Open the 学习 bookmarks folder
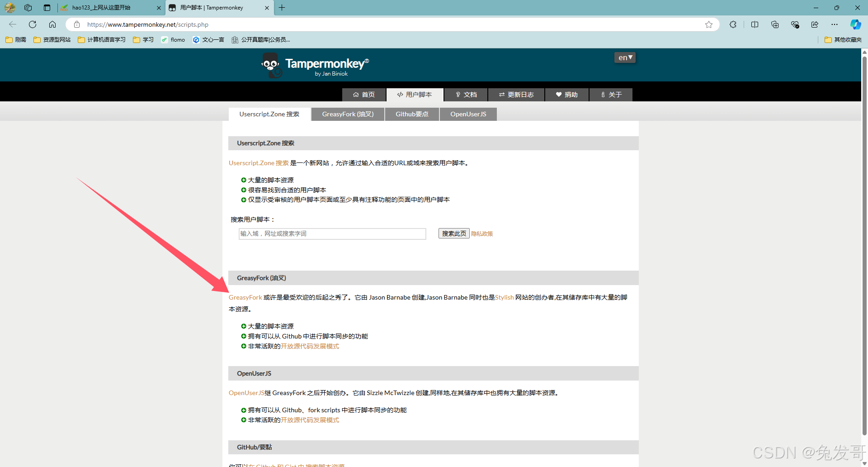 pyautogui.click(x=143, y=40)
